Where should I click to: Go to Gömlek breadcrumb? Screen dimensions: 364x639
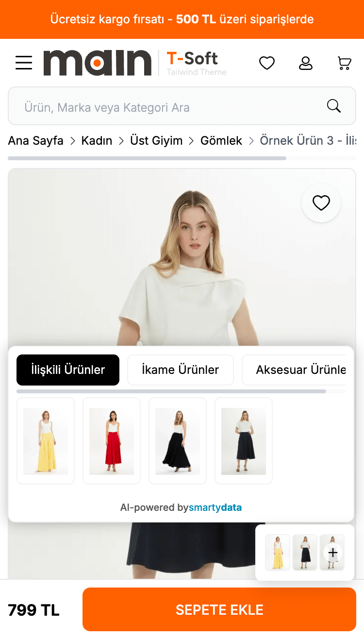[221, 141]
